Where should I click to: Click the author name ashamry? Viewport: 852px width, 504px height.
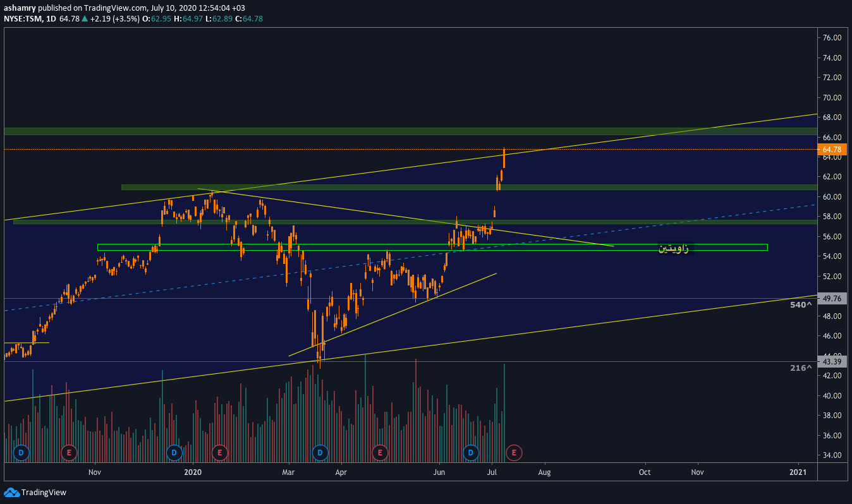(x=18, y=8)
